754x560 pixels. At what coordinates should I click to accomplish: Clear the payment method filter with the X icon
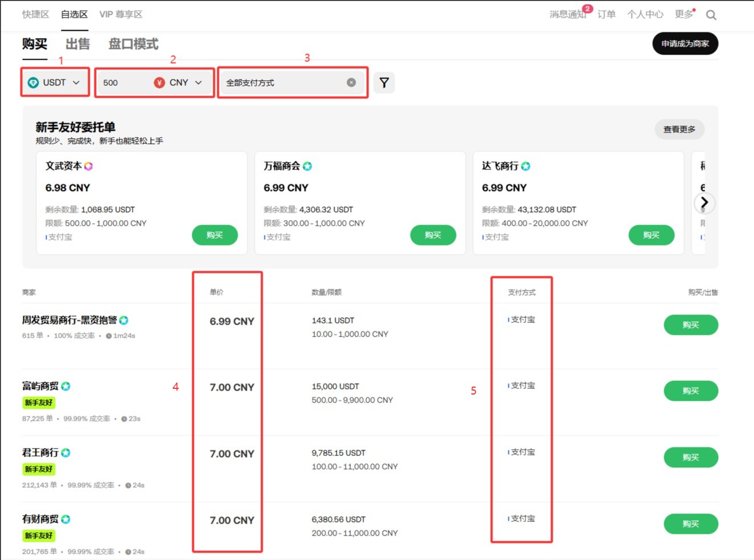(351, 82)
